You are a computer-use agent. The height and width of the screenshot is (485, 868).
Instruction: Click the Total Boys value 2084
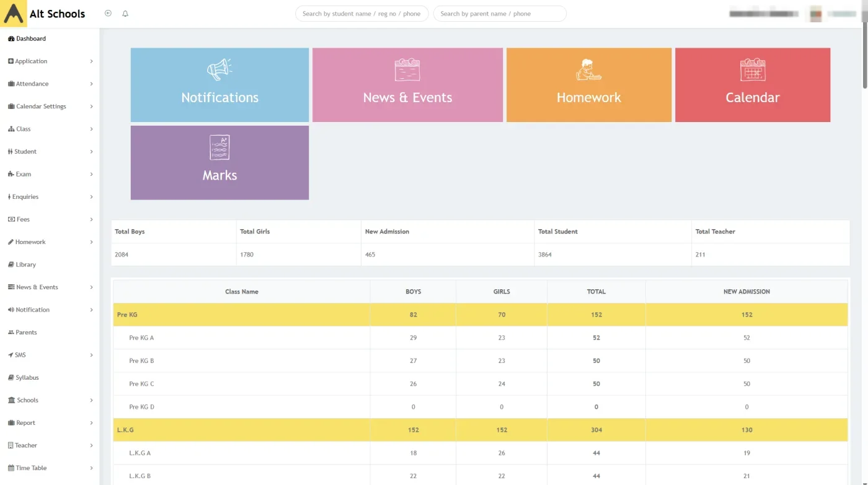pyautogui.click(x=122, y=255)
